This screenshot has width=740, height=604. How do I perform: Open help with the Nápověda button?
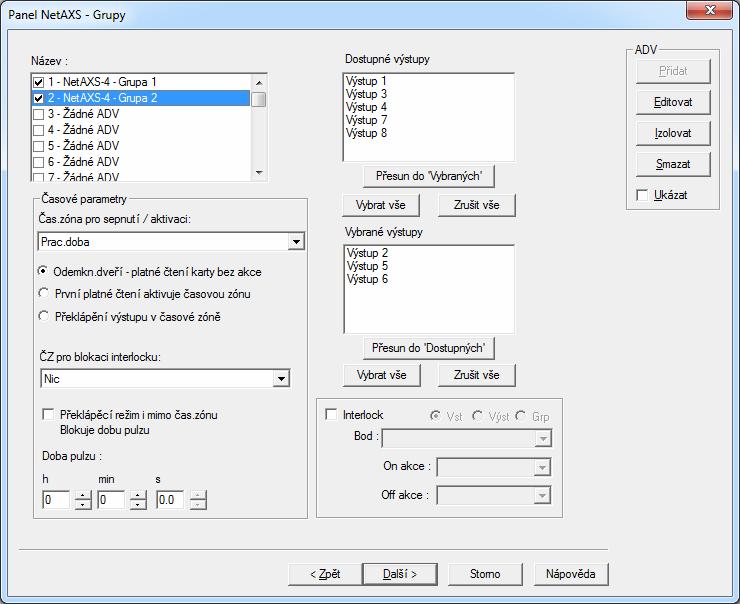pos(571,574)
